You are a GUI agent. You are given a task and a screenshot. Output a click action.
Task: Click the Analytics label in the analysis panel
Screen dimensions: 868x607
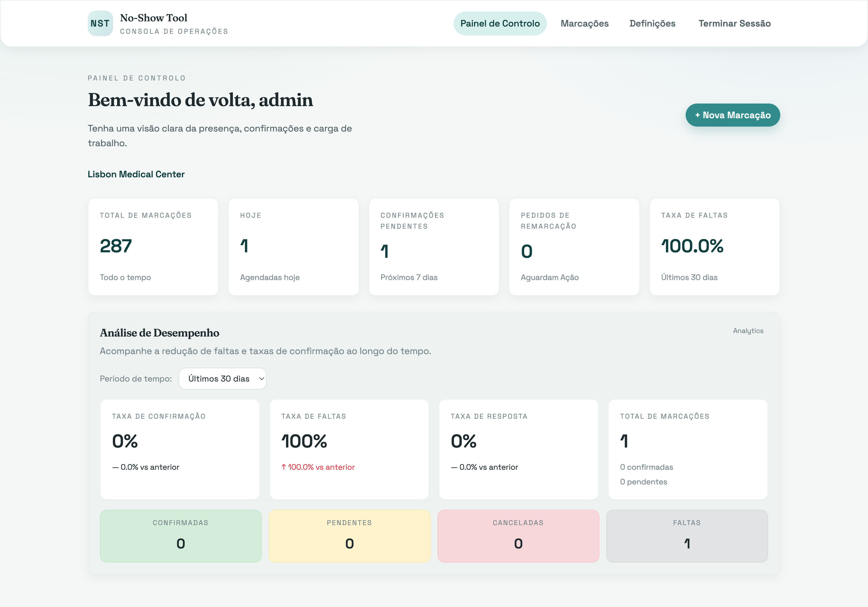748,330
